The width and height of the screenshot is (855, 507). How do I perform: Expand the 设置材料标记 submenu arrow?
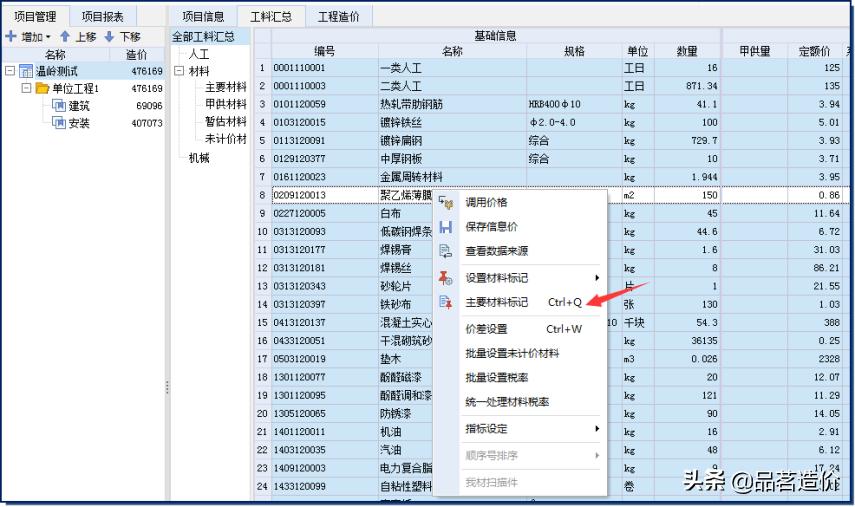pyautogui.click(x=597, y=278)
